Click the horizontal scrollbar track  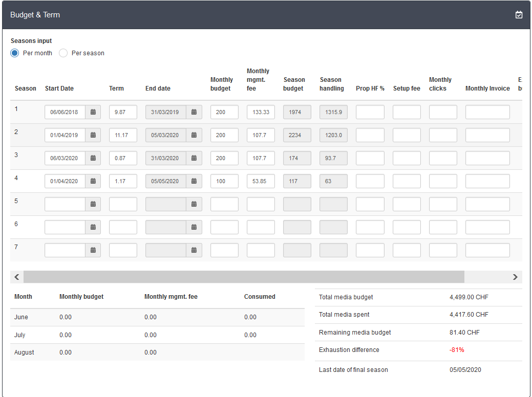point(486,277)
